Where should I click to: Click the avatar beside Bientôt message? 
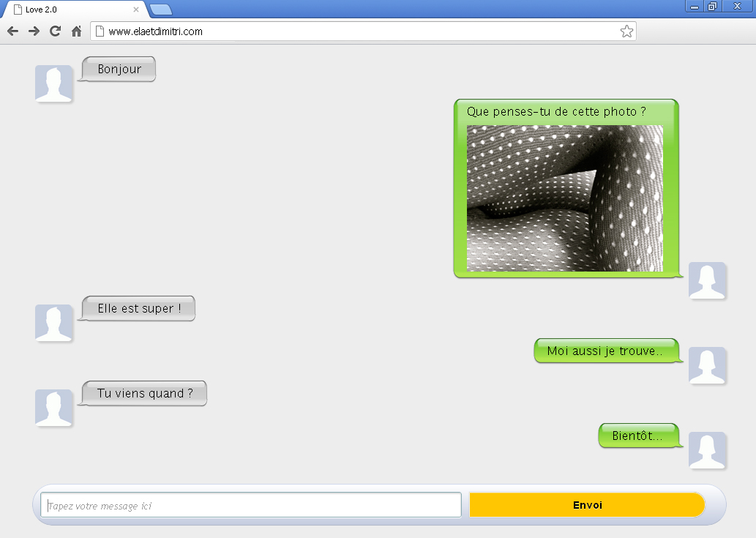[x=707, y=450]
